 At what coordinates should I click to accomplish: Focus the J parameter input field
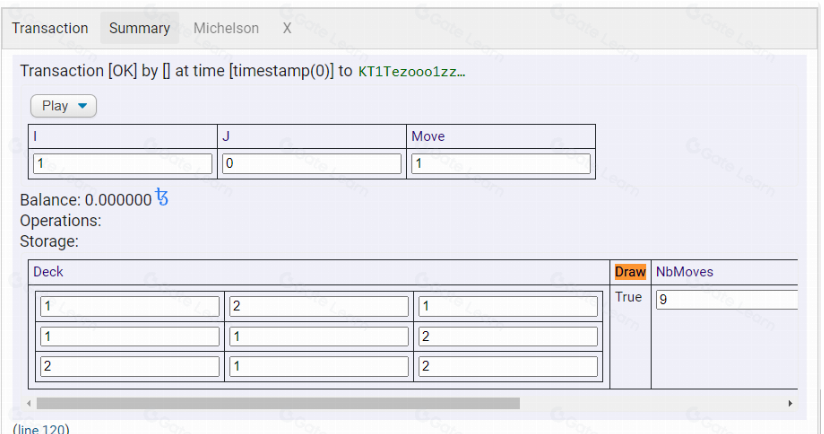coord(312,164)
